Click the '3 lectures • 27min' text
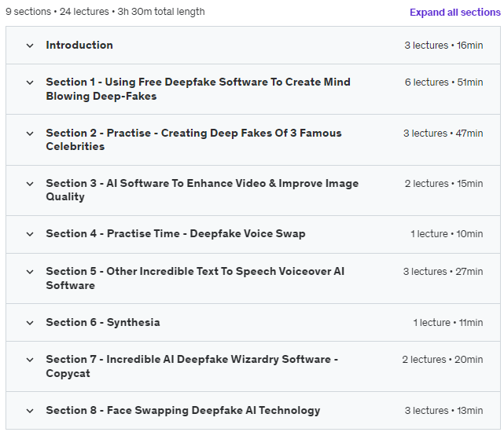The height and width of the screenshot is (432, 504). point(443,272)
